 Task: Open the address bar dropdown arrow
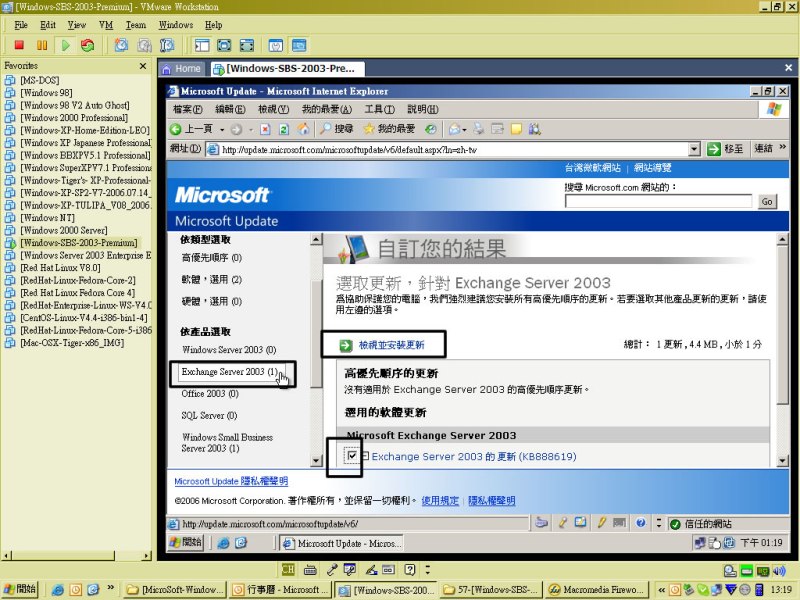coord(694,149)
